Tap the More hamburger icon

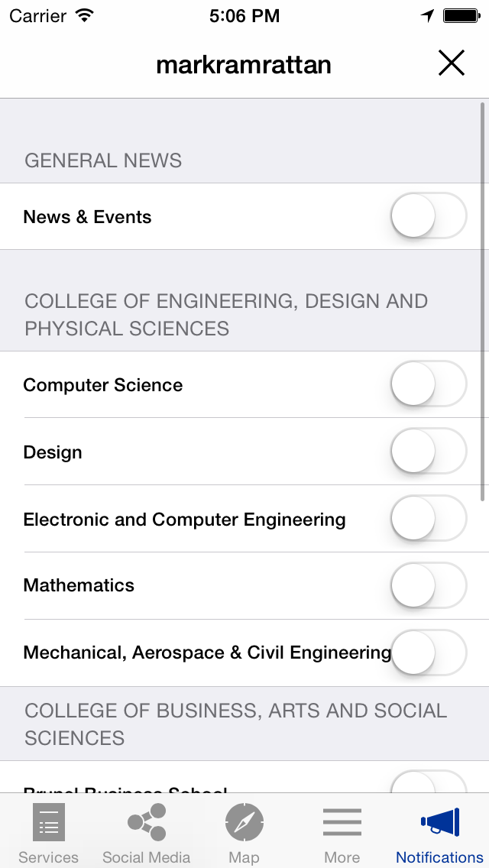[342, 822]
